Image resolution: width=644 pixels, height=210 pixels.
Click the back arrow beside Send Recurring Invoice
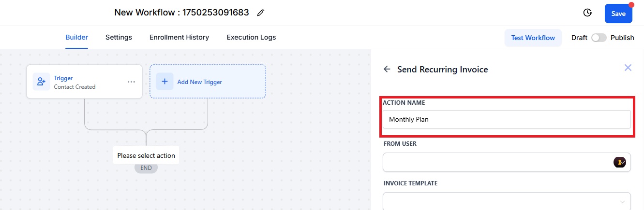(x=387, y=69)
